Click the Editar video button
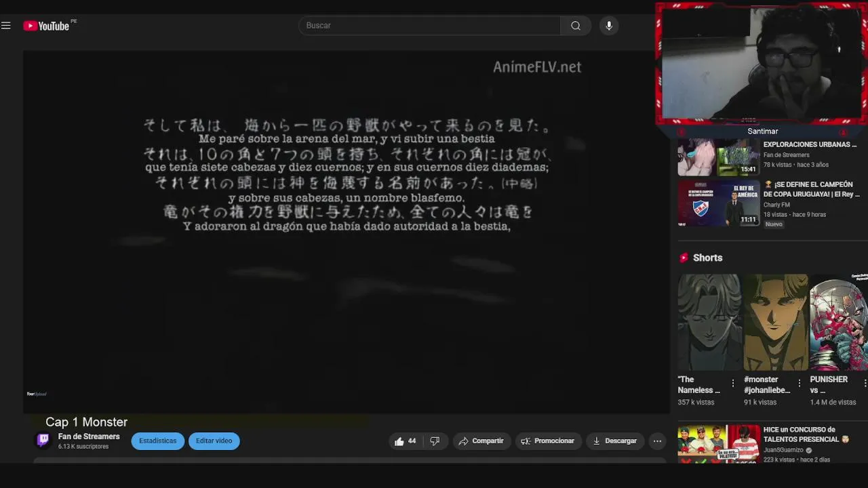Image resolution: width=868 pixels, height=488 pixels. coord(214,441)
